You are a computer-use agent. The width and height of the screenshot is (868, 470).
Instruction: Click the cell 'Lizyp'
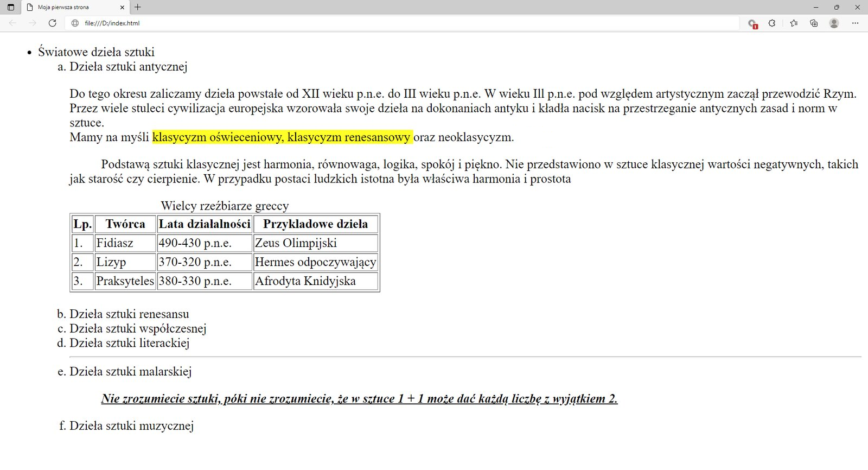(x=125, y=262)
